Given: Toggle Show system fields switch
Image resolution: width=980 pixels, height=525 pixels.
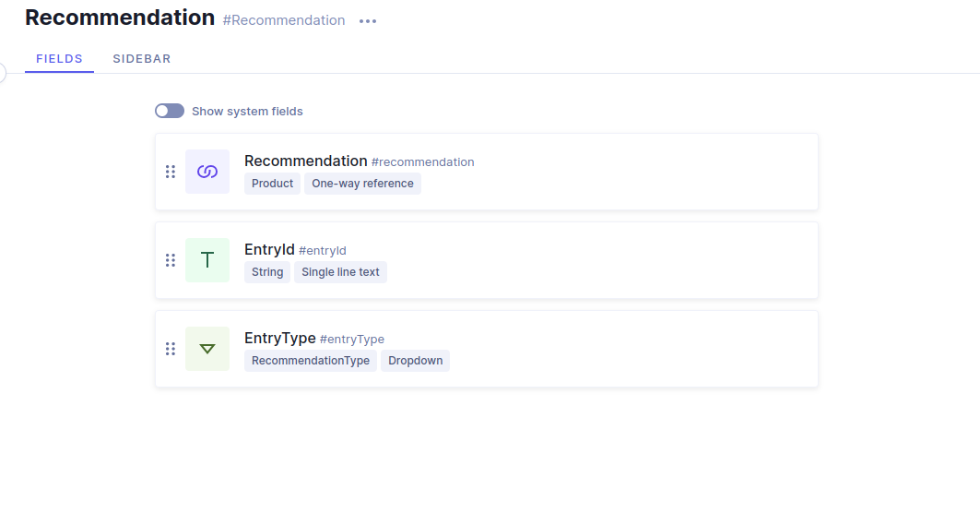Looking at the screenshot, I should coord(170,111).
